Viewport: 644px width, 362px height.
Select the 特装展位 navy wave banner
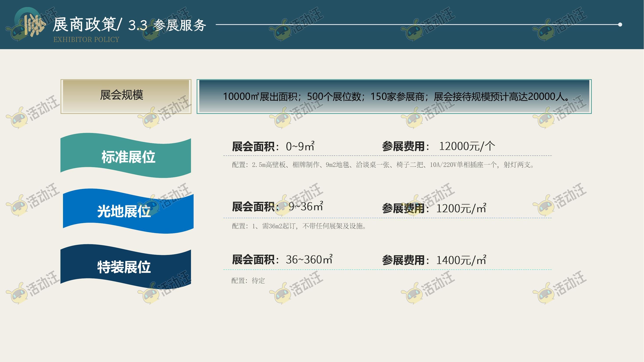126,267
